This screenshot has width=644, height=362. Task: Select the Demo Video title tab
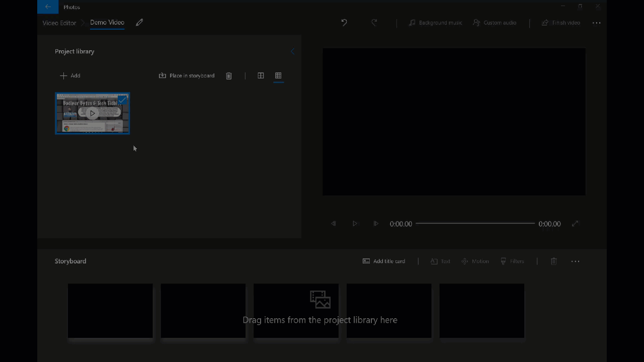107,23
